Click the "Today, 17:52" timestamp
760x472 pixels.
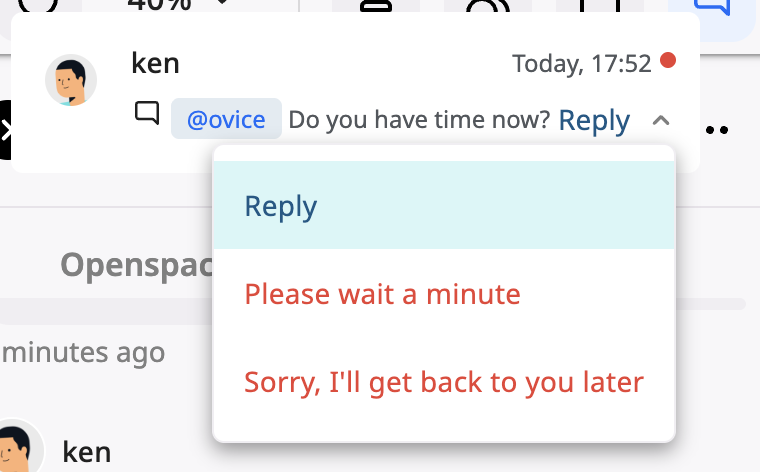[582, 64]
